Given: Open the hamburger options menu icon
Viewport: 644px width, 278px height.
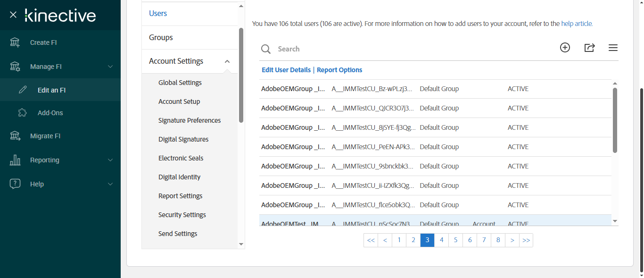Looking at the screenshot, I should [613, 48].
